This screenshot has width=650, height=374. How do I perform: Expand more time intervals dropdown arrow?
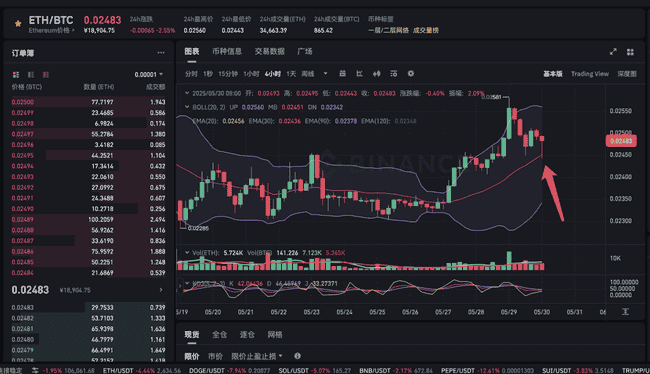click(x=325, y=73)
